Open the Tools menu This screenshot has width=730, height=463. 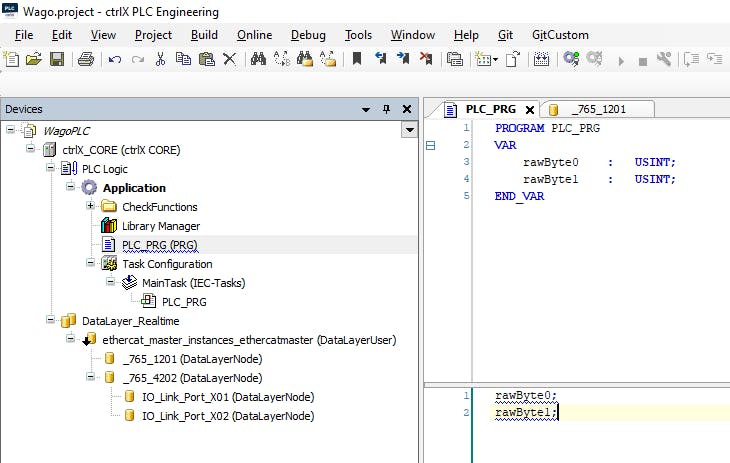tap(358, 35)
